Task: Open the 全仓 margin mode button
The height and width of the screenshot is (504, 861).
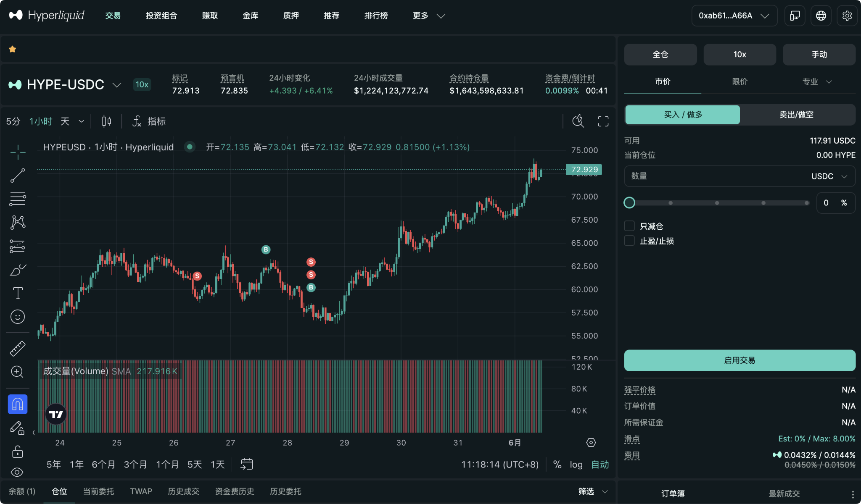Action: click(660, 55)
